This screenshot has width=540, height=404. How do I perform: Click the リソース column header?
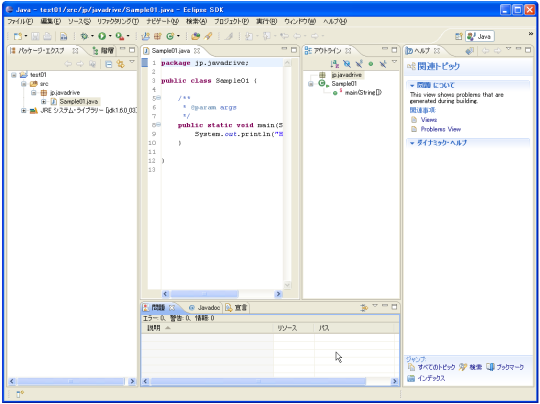click(x=294, y=328)
